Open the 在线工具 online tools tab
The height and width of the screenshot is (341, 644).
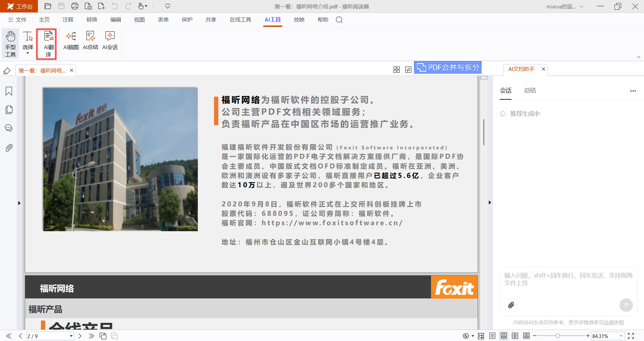(240, 20)
